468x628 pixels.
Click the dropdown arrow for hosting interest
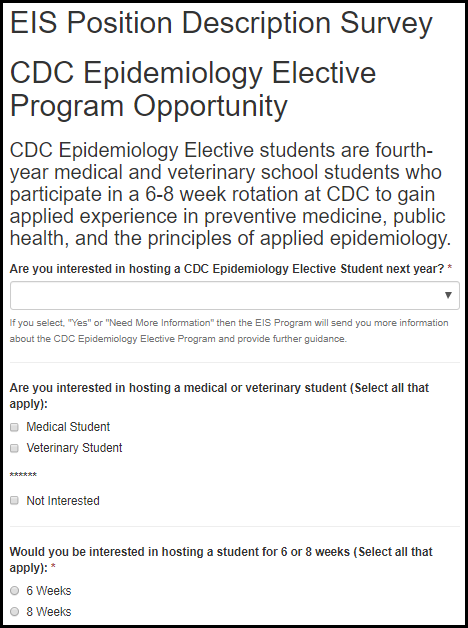click(x=448, y=296)
